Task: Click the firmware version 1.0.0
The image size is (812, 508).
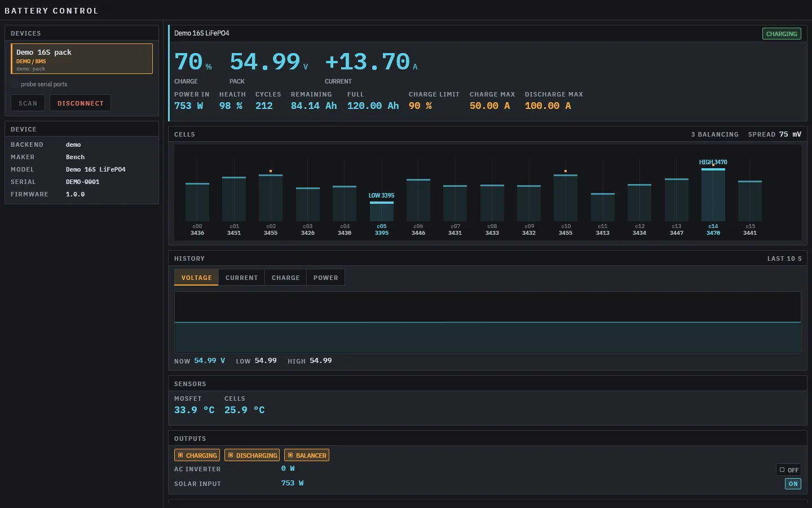Action: point(76,194)
